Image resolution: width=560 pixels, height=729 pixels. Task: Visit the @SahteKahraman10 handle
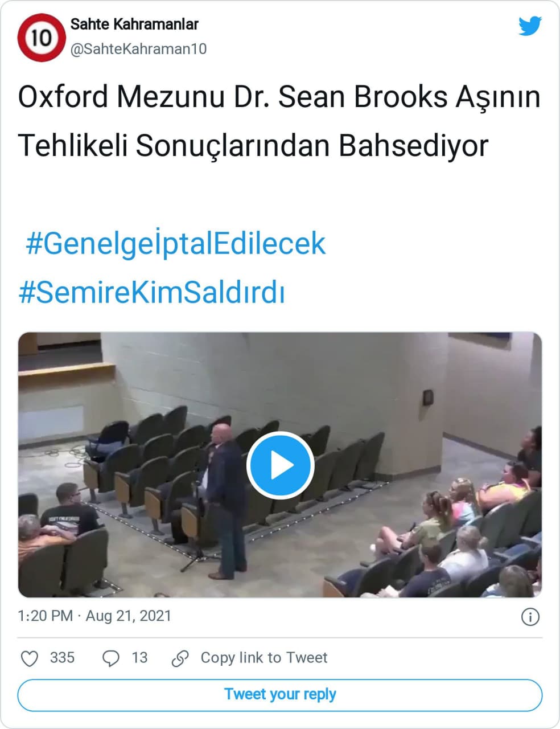click(x=138, y=49)
